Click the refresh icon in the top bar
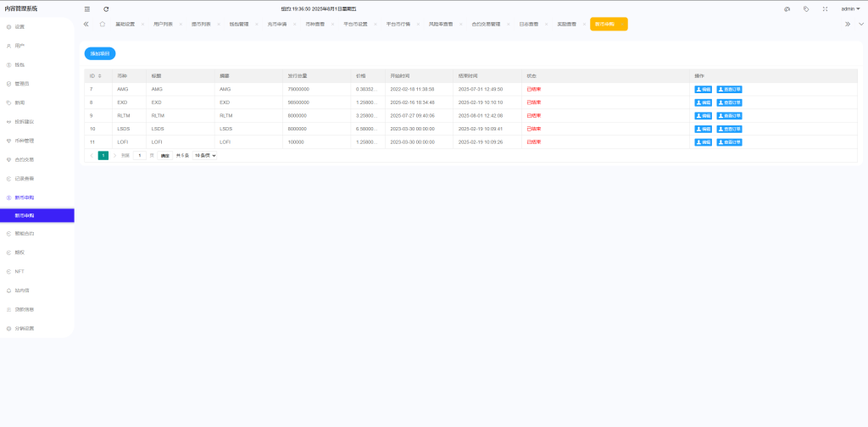Screen dimensions: 868x427 pos(106,8)
